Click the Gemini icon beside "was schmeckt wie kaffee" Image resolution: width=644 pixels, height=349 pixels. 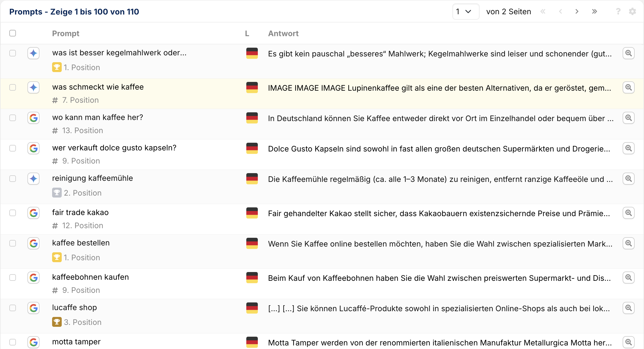[x=33, y=87]
